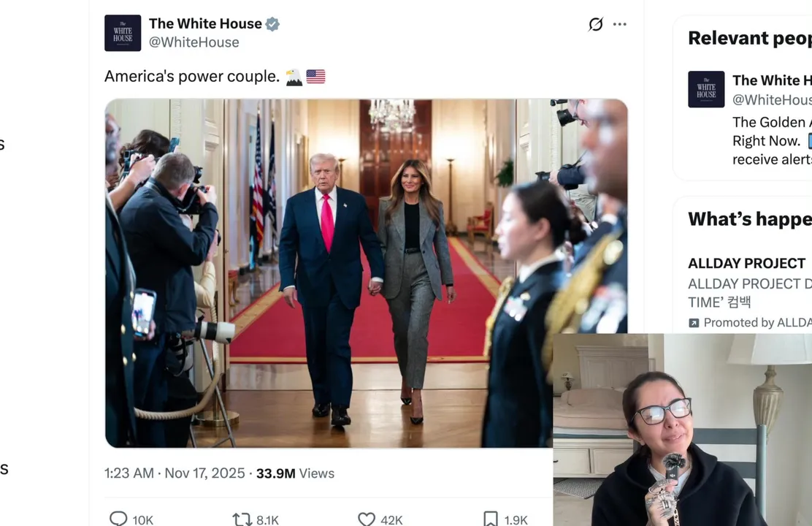Open White House avatar in Relevant people

click(x=706, y=89)
